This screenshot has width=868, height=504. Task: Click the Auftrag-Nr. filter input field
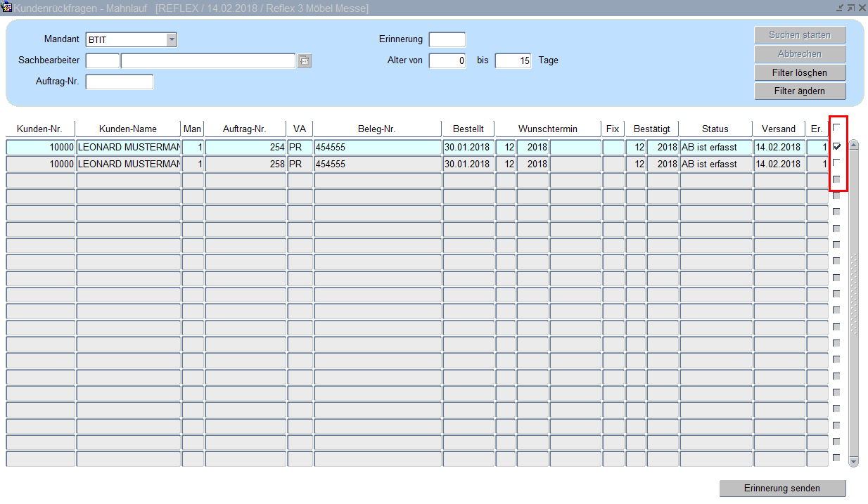coord(119,82)
